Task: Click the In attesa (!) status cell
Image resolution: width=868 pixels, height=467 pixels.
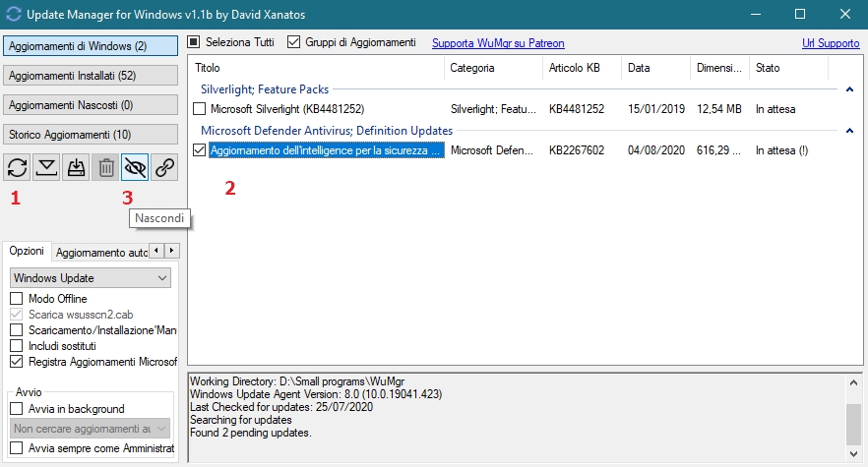Action: (x=781, y=150)
